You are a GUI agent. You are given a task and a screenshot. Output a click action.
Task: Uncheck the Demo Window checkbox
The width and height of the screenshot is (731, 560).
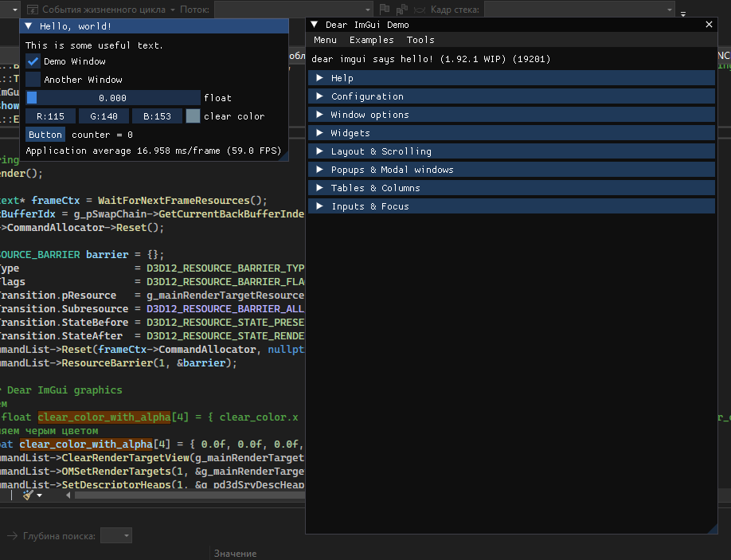(x=33, y=61)
